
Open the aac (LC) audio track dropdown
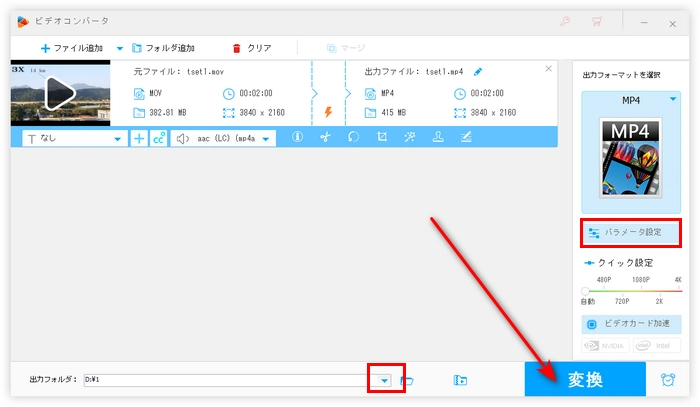pyautogui.click(x=223, y=138)
